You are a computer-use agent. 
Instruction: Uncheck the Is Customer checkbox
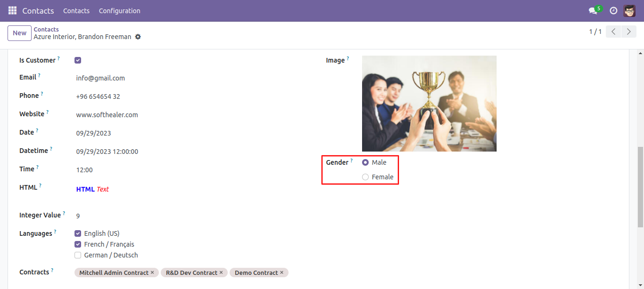click(x=78, y=60)
